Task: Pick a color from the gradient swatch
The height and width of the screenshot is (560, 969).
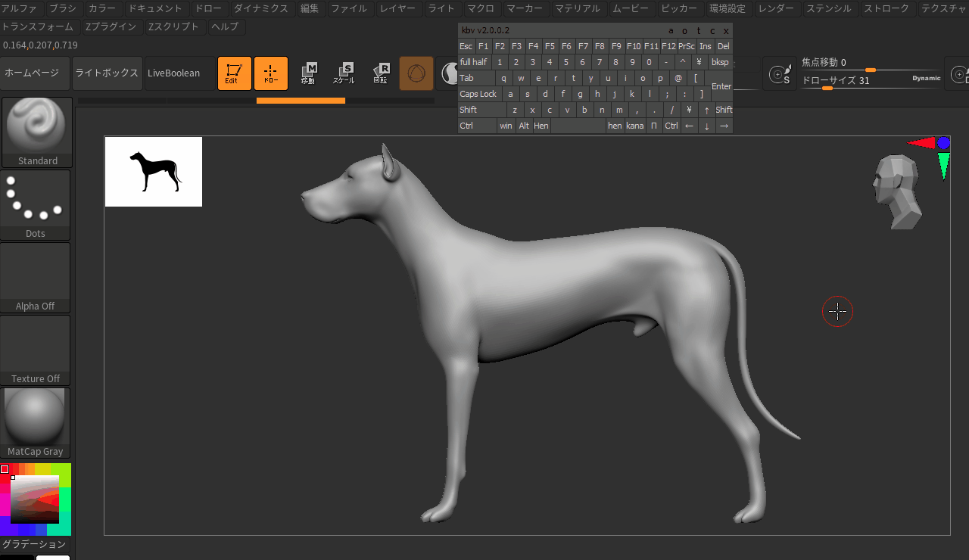Action: coord(36,498)
